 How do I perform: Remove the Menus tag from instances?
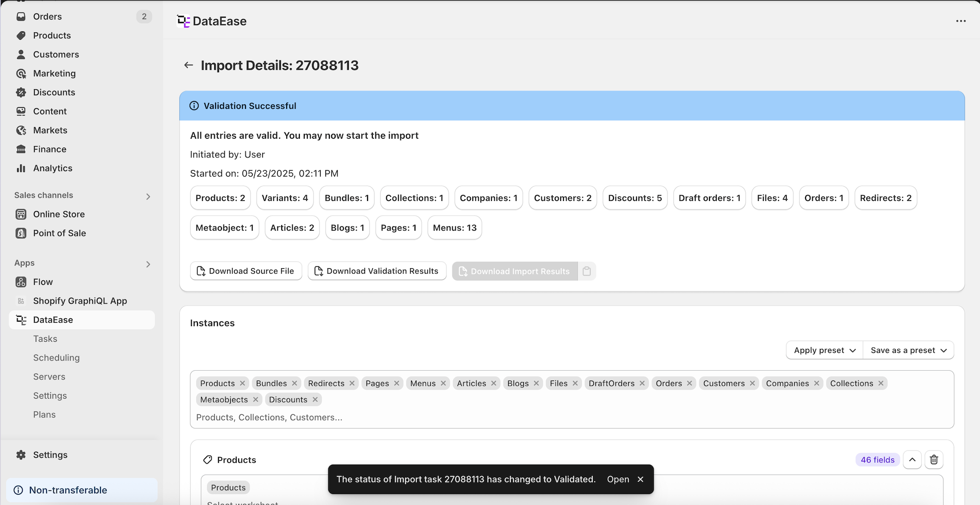point(443,383)
